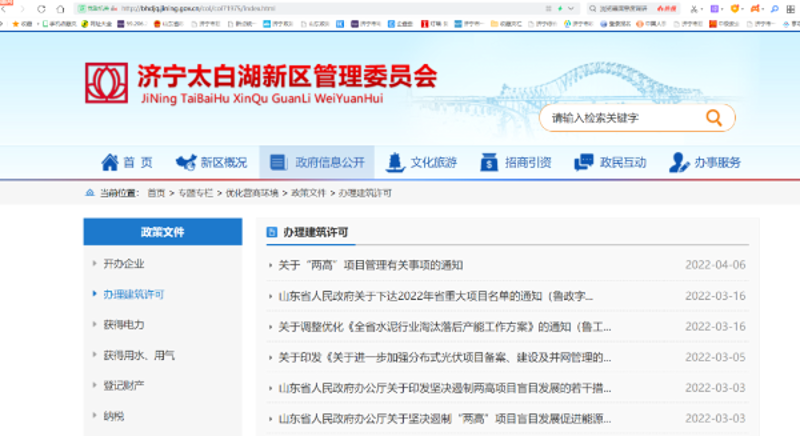Select 纳税 in the sidebar

click(x=113, y=416)
